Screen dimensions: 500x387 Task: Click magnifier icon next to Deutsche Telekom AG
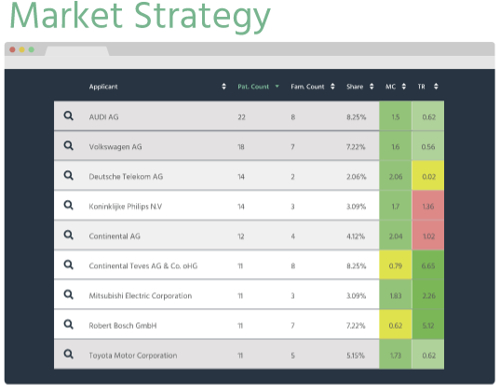(x=68, y=175)
